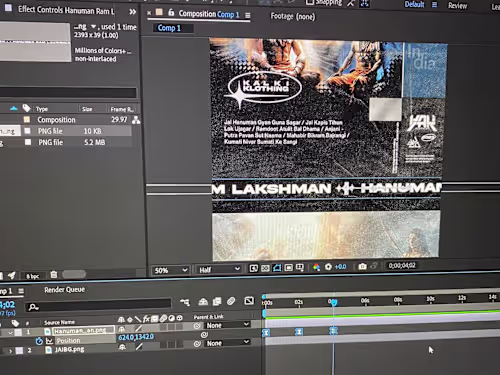Take a snapshot with the camera icon
Screen dimensions: 500x375
click(x=362, y=266)
